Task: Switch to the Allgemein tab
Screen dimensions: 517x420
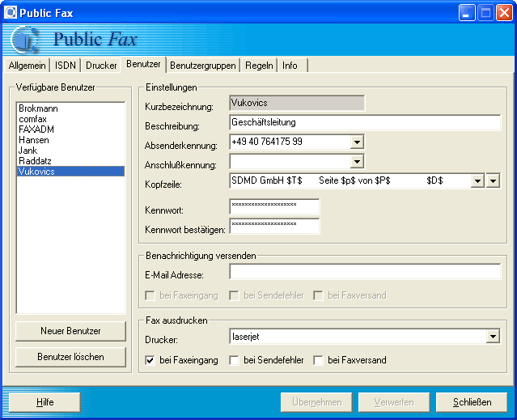Action: click(27, 66)
